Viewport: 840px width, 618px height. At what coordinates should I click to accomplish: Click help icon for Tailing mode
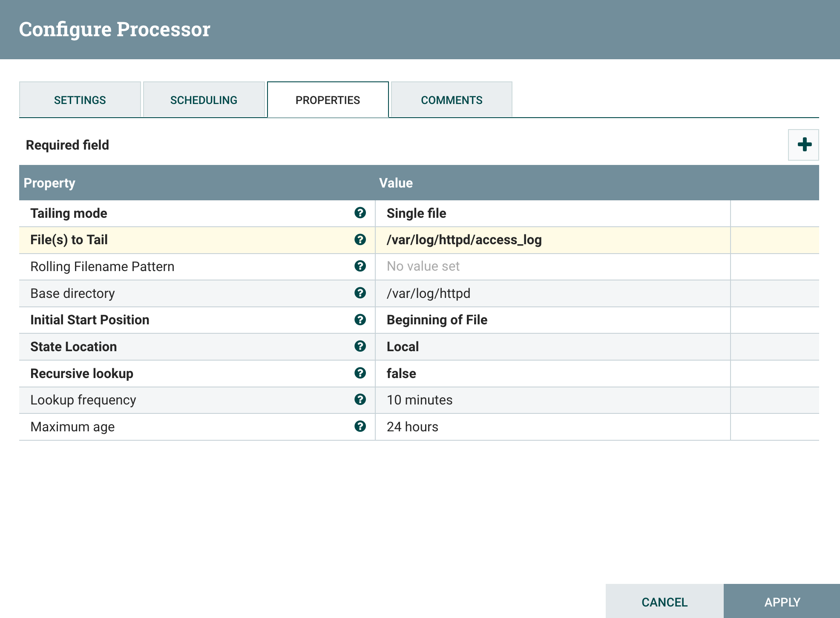[x=360, y=213]
